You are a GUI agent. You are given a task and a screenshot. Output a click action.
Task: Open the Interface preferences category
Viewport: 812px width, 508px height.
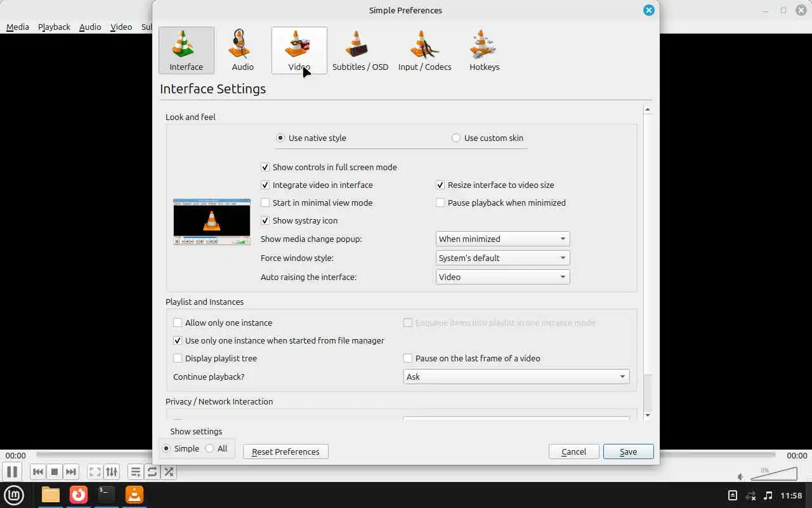click(187, 50)
